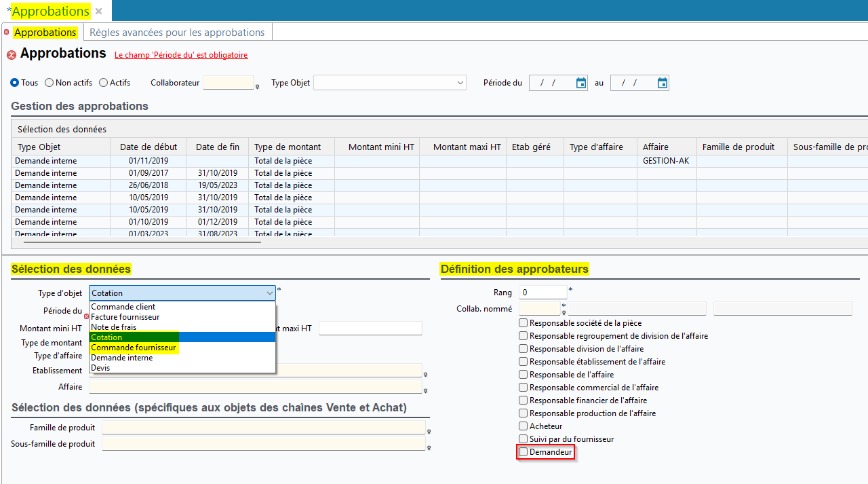This screenshot has width=868, height=484.
Task: Select the 'Non actifs' radio button
Action: 50,83
